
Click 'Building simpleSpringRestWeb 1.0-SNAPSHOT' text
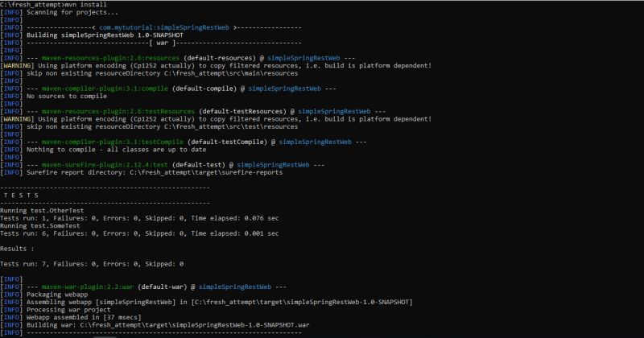click(x=105, y=35)
